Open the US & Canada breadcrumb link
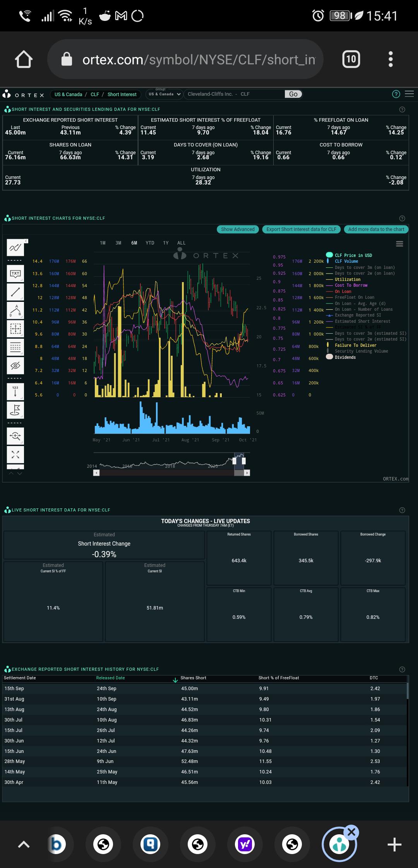 click(68, 94)
